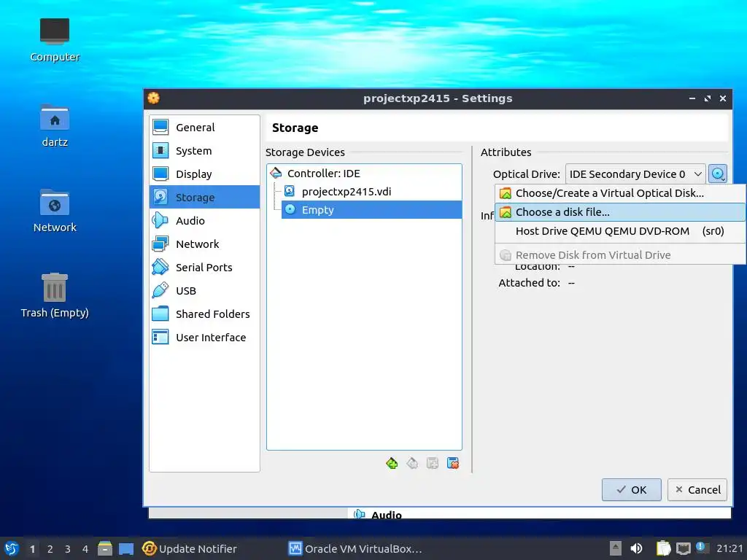Click the clock showing 21:21
Screen dimensions: 747x560
pos(729,548)
